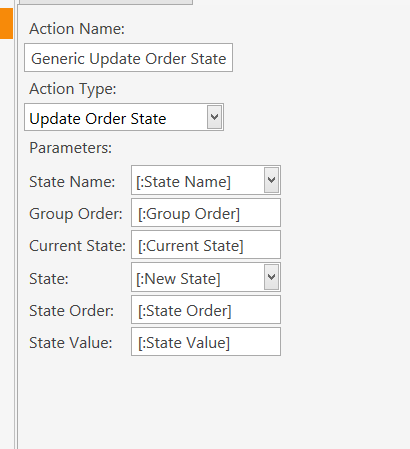This screenshot has height=449, width=410.
Task: Click the State Value label
Action: click(x=71, y=343)
